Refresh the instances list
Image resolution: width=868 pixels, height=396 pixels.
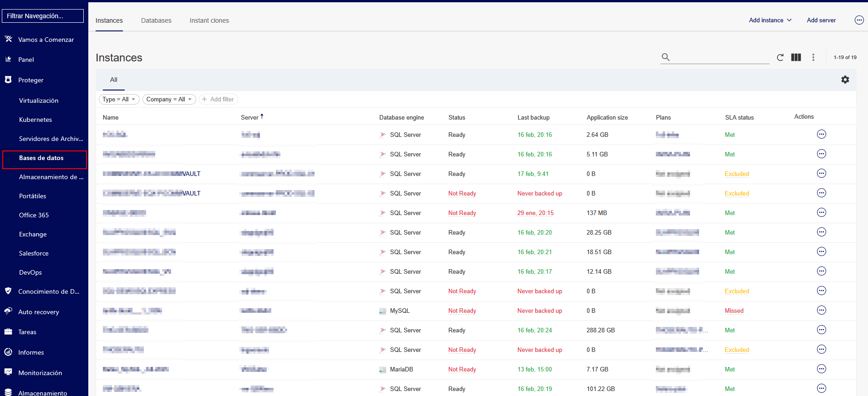pyautogui.click(x=780, y=57)
